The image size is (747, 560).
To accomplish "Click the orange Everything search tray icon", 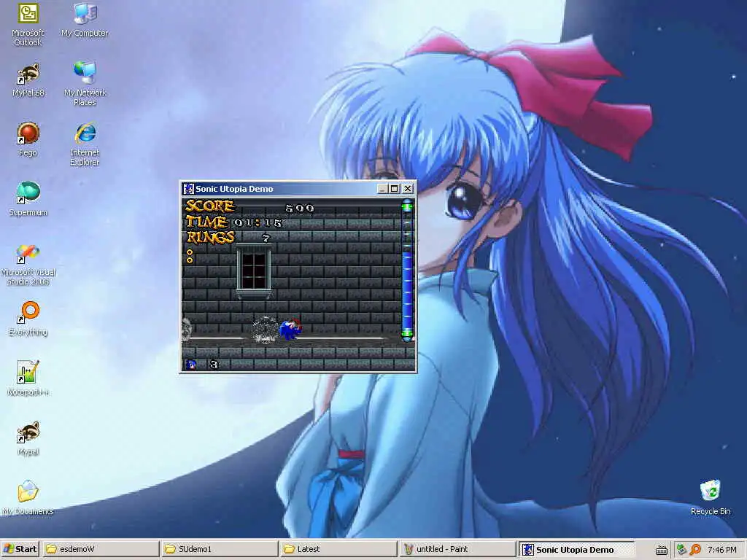I will pos(695,550).
